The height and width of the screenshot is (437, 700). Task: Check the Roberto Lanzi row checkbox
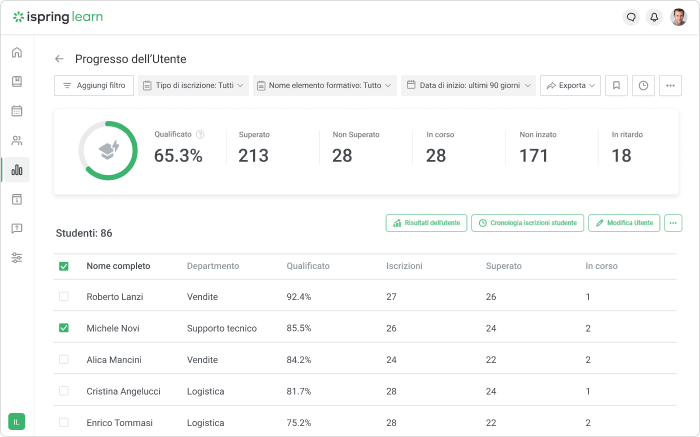(64, 297)
